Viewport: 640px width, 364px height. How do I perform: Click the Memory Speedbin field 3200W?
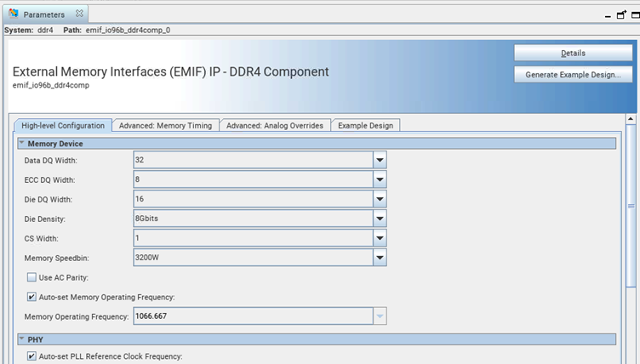[253, 258]
